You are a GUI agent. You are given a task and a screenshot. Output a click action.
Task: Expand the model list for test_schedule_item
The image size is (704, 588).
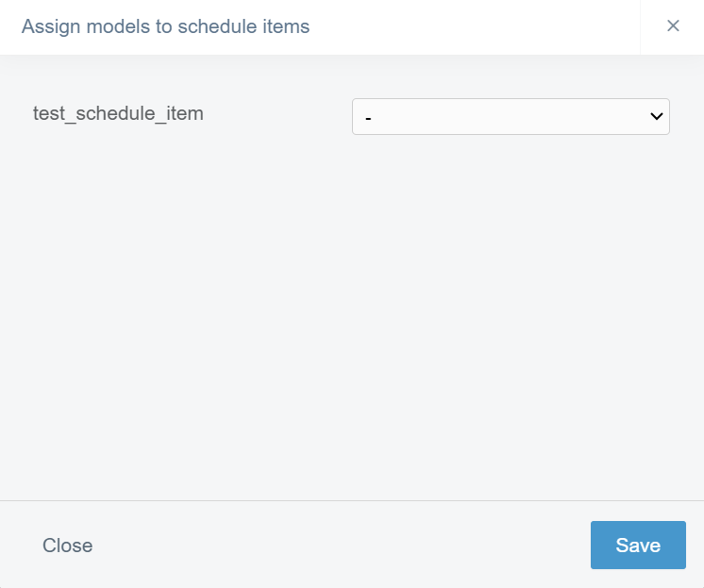coord(510,117)
